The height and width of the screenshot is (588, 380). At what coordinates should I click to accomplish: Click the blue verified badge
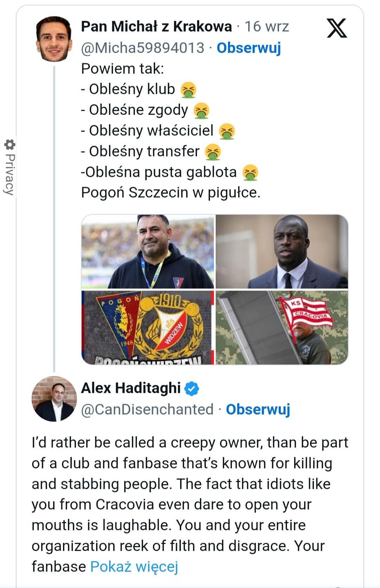[x=192, y=389]
